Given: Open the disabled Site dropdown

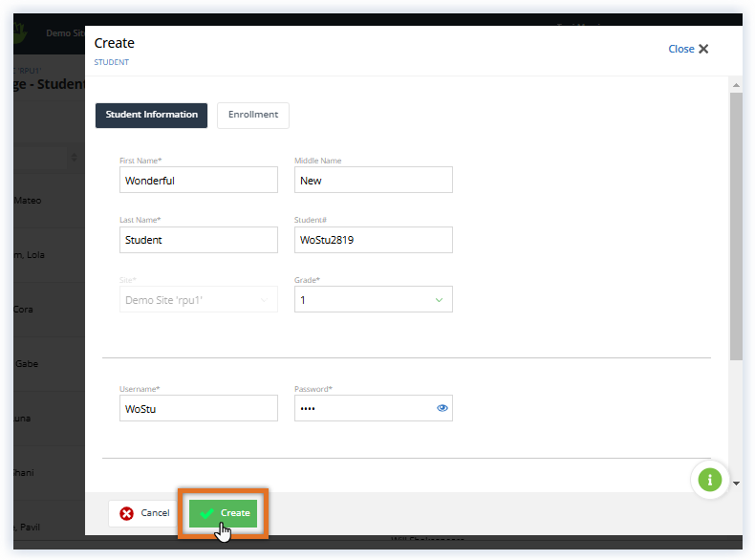Looking at the screenshot, I should click(x=199, y=299).
